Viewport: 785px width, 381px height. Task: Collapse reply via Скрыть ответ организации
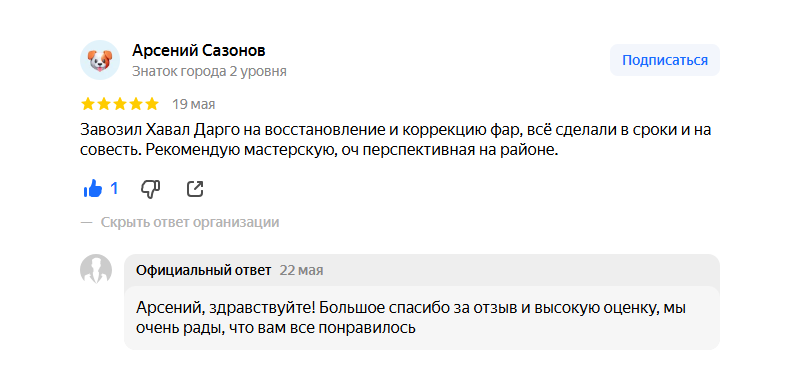point(190,222)
